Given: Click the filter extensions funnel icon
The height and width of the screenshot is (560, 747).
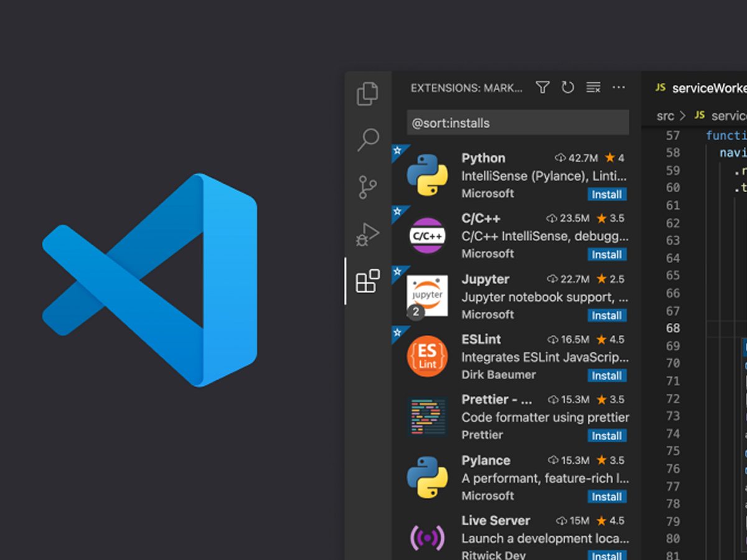Looking at the screenshot, I should pyautogui.click(x=543, y=88).
